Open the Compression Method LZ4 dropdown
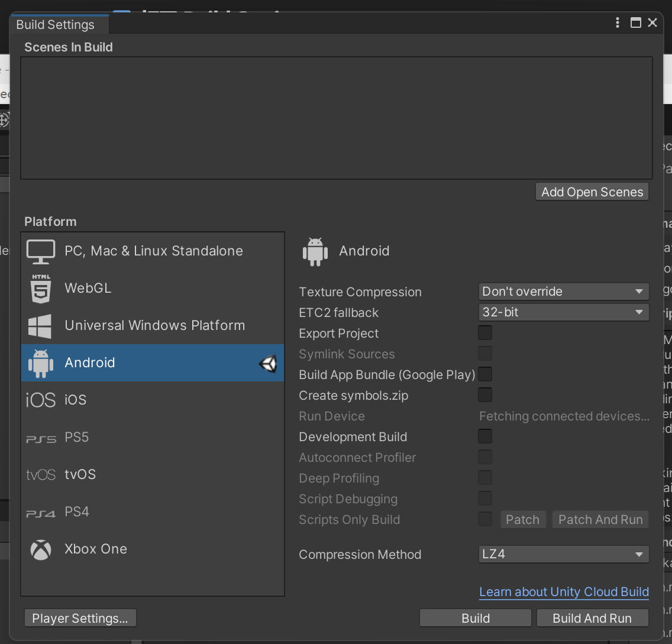Image resolution: width=672 pixels, height=644 pixels. [563, 555]
